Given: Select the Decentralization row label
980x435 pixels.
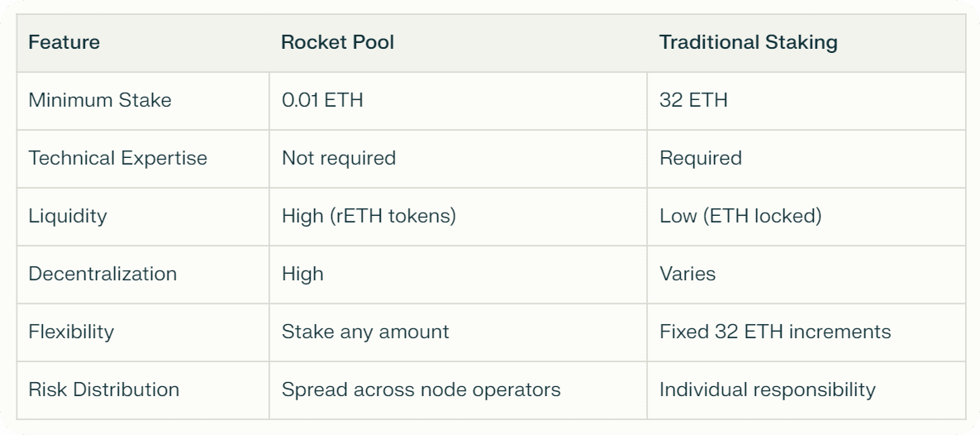Looking at the screenshot, I should (102, 274).
